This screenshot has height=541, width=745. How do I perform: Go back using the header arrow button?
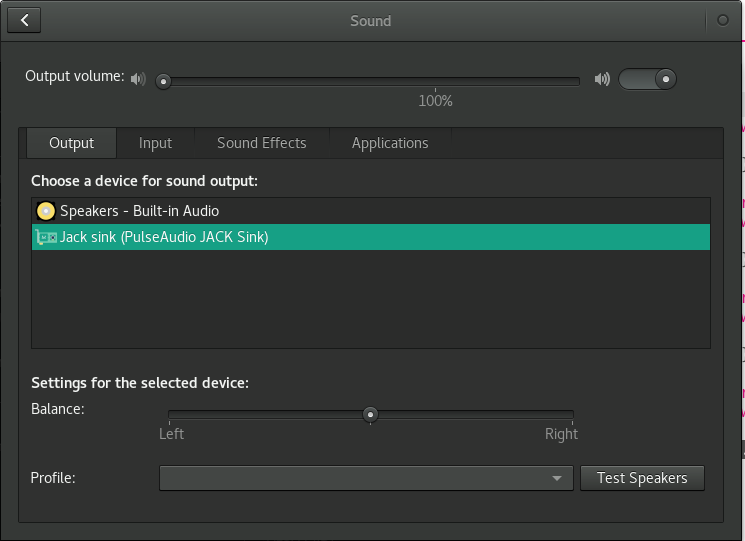pyautogui.click(x=24, y=20)
